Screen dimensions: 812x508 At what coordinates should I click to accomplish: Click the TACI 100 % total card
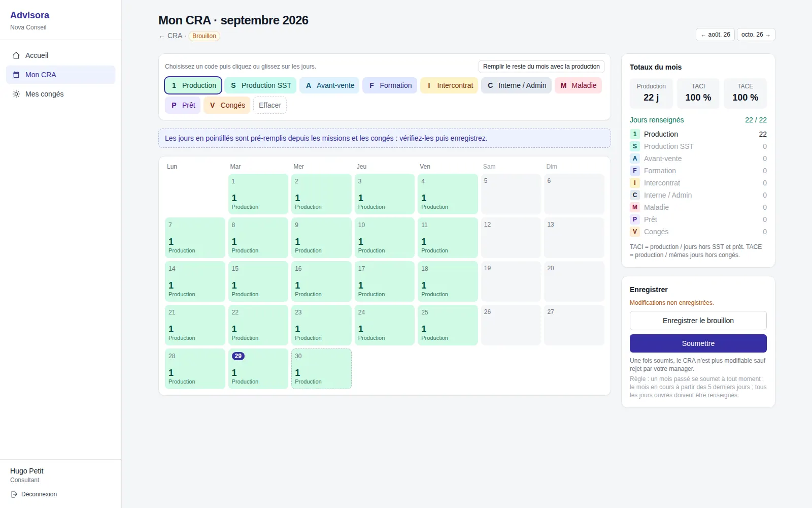tap(698, 93)
